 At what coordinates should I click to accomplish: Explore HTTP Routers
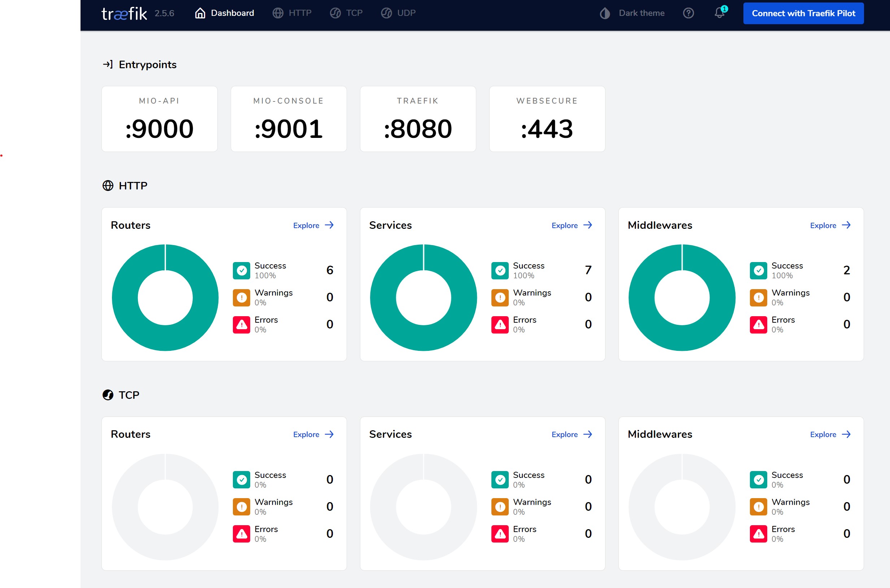tap(313, 225)
